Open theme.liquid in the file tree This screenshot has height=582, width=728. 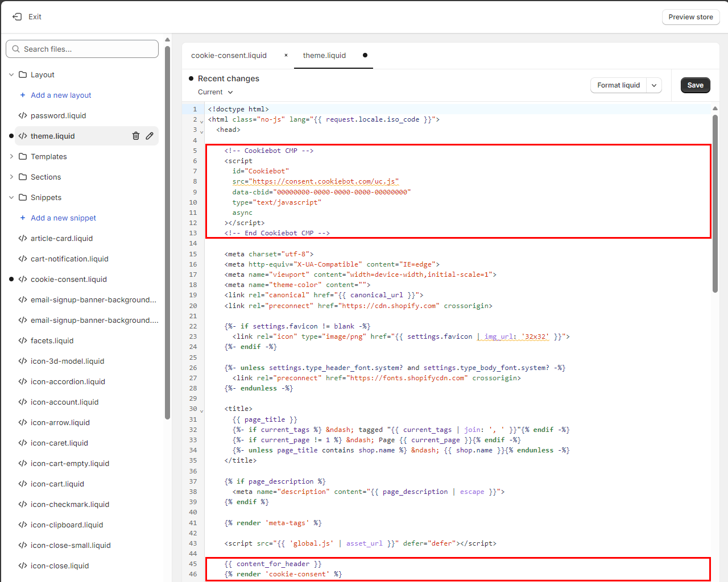point(53,136)
